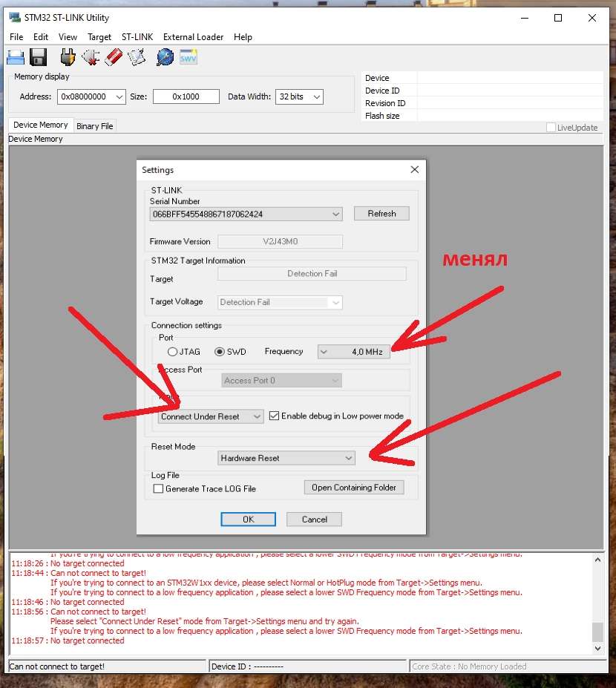Image resolution: width=616 pixels, height=688 pixels.
Task: Click the Cancel button in Settings
Action: click(314, 519)
